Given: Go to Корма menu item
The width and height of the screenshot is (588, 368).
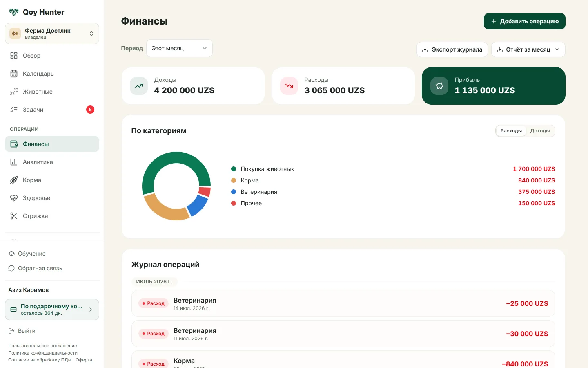Looking at the screenshot, I should click(52, 180).
